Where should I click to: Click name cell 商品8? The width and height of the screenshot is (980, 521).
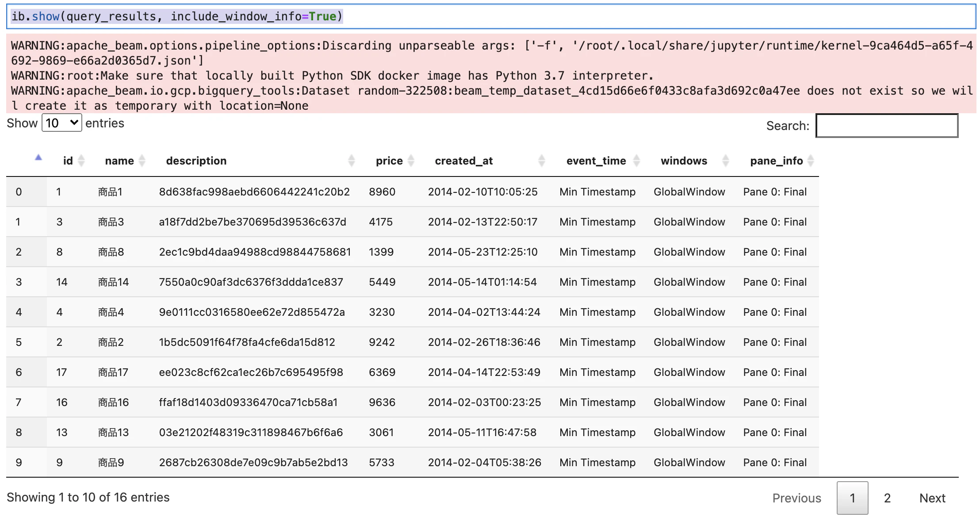coord(111,252)
